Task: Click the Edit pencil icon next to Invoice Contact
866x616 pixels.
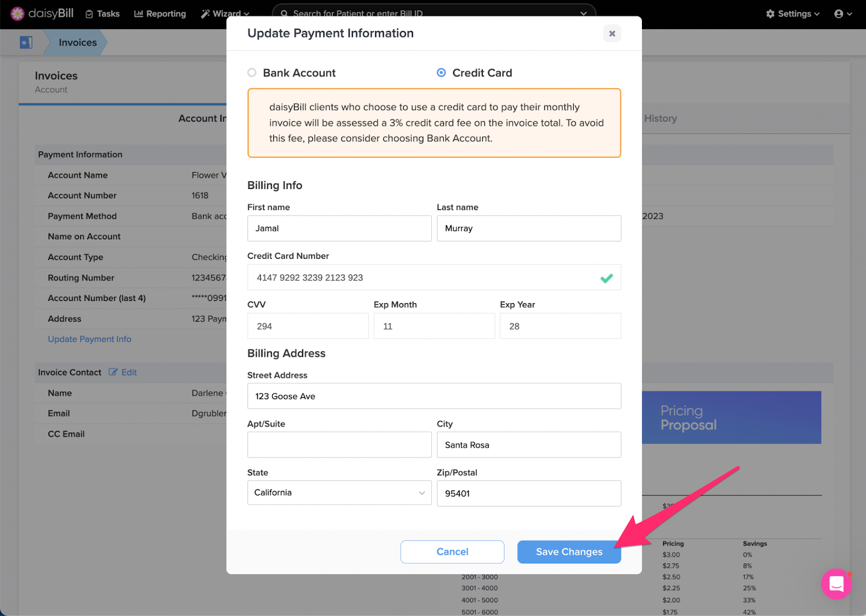Action: click(114, 372)
